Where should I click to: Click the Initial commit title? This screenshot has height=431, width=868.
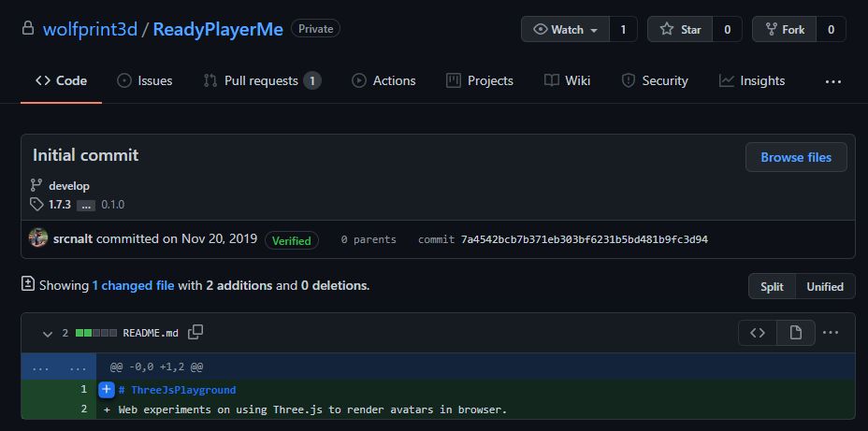pos(86,155)
